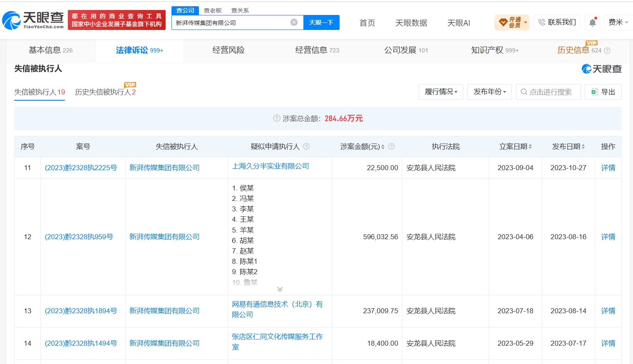Open case (2023)黔2328执1894号
Screen dimensions: 633x364
pyautogui.click(x=81, y=311)
